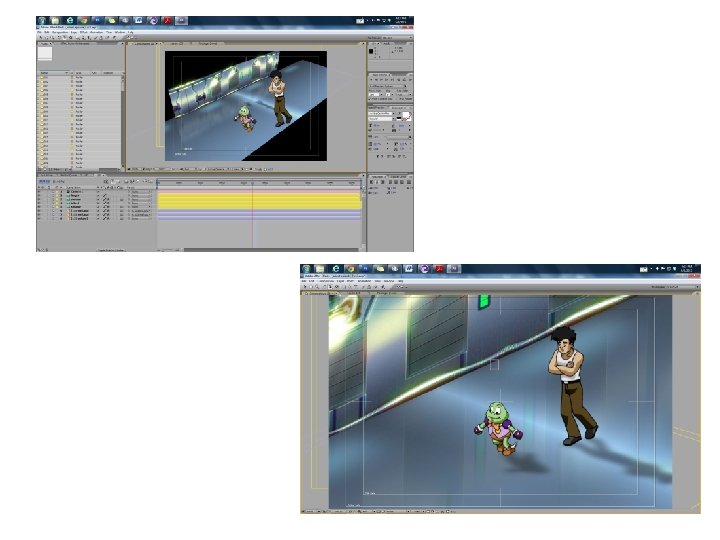Click the Start button in upper screenshot
The height and width of the screenshot is (540, 720).
point(41,20)
